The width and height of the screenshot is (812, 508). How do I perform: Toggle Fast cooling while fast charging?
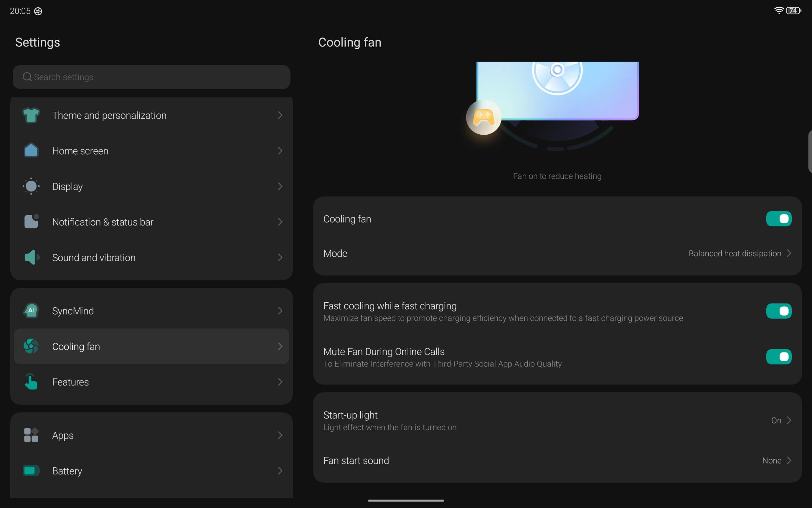tap(778, 311)
